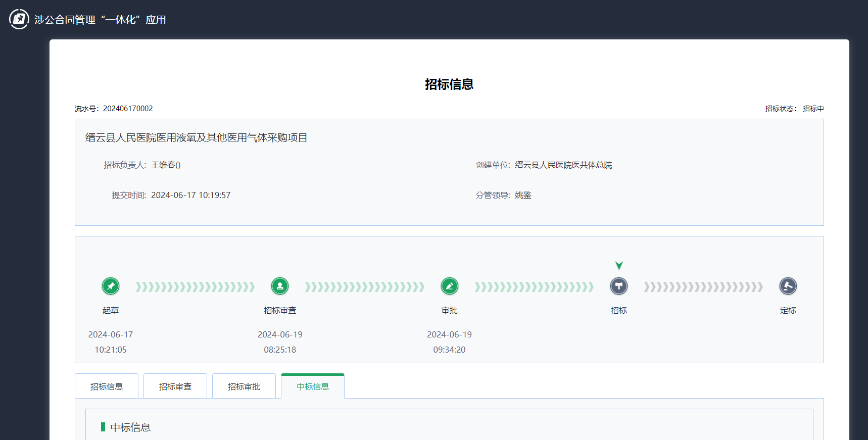Click the 招标信息 page heading
The image size is (868, 440).
click(x=449, y=84)
